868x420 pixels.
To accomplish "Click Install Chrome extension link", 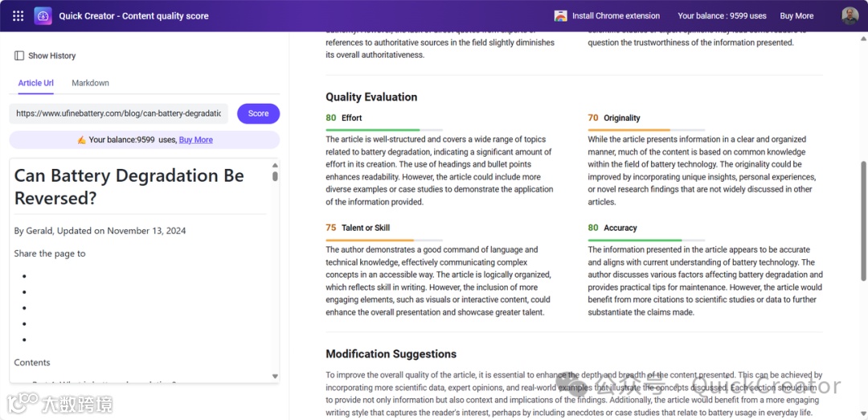I will (x=616, y=16).
